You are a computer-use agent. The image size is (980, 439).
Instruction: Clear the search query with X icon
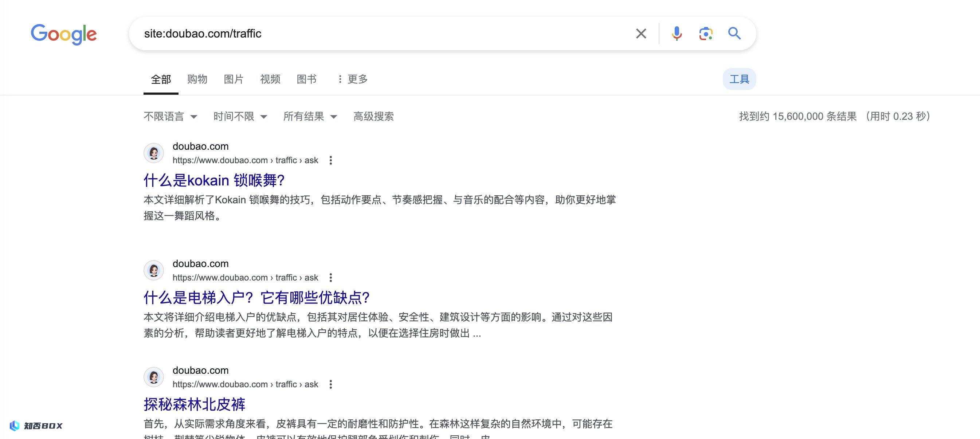pos(641,34)
